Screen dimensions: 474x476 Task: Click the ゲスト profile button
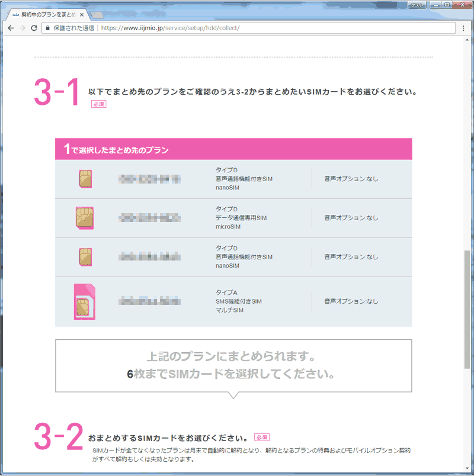click(x=417, y=5)
